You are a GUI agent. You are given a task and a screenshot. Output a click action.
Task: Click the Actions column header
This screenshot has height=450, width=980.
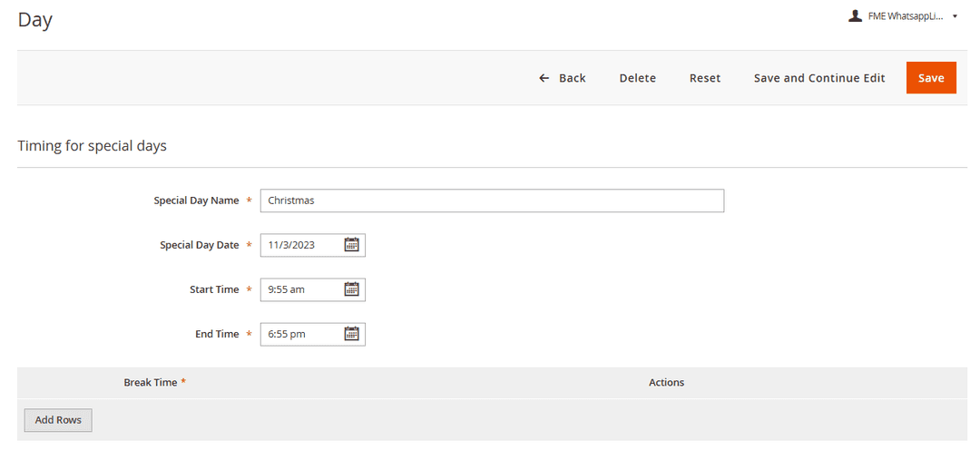pos(666,383)
